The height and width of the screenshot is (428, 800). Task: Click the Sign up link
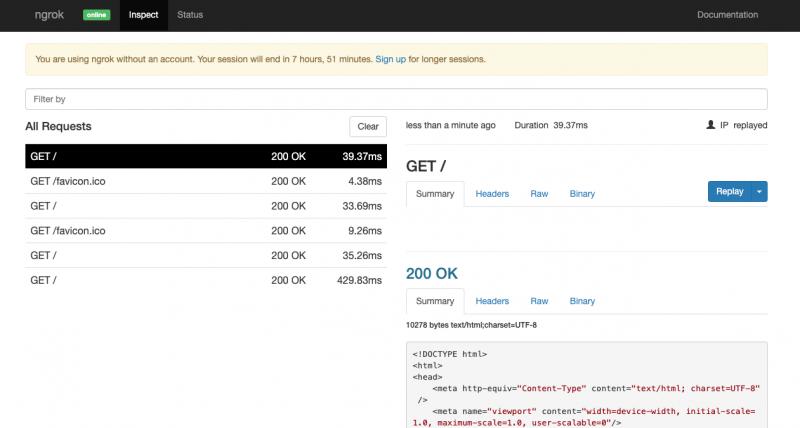[x=390, y=59]
